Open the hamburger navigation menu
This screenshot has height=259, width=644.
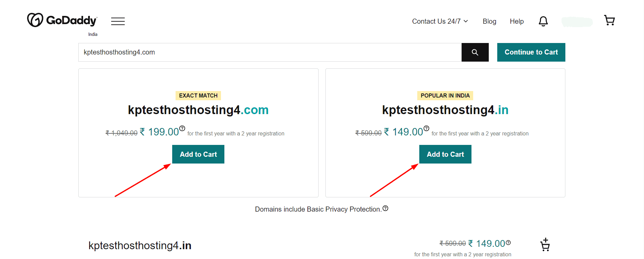coord(118,21)
